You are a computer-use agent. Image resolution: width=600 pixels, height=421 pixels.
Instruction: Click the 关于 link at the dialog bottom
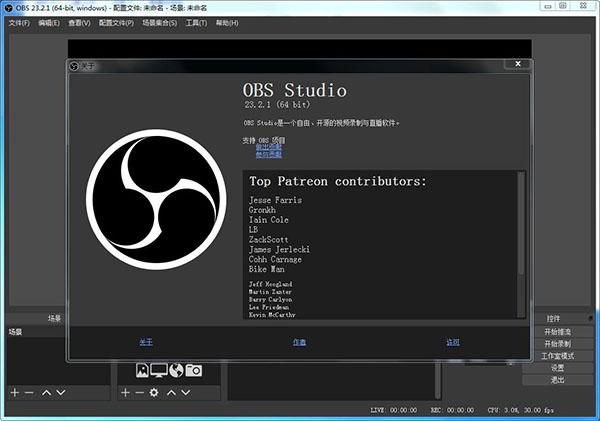click(146, 342)
